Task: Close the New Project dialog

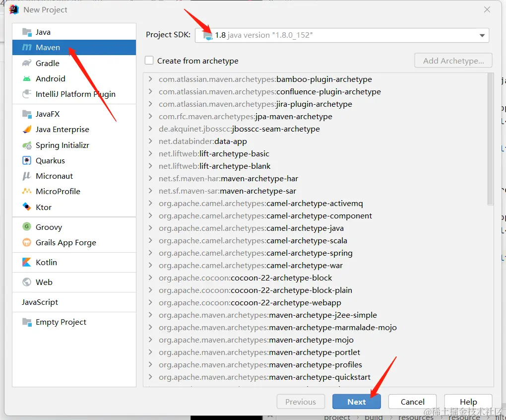Action: 487,10
